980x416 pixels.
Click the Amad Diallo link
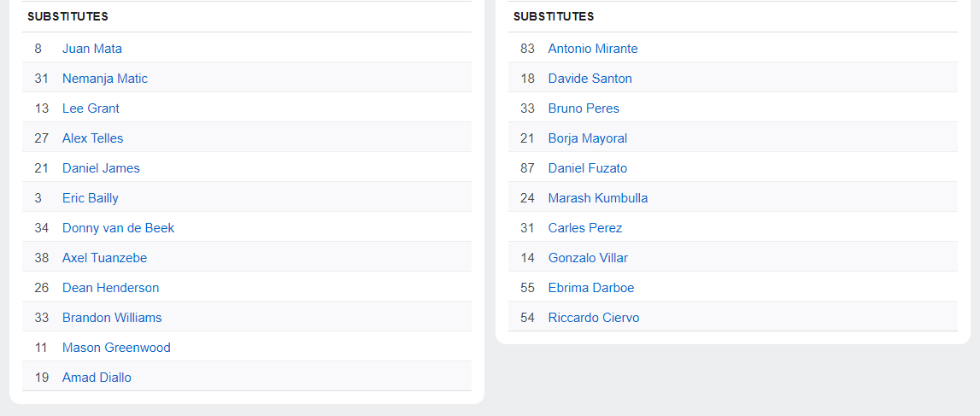tap(97, 378)
